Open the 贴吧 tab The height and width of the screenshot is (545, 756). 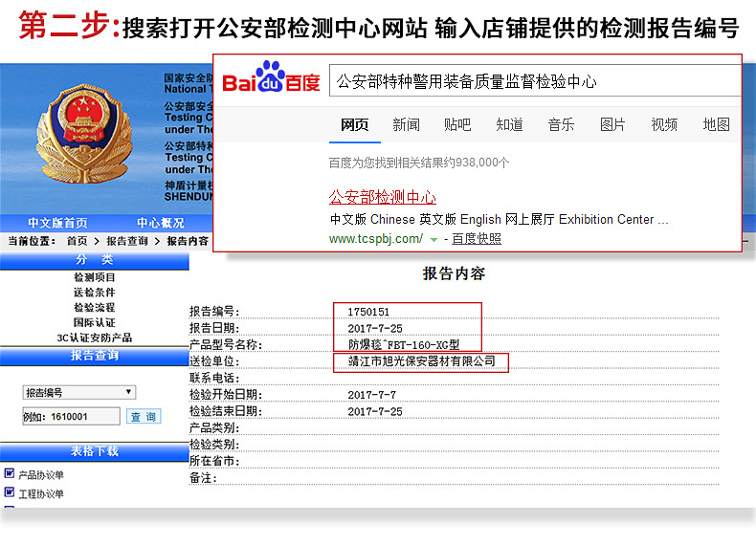tap(457, 125)
